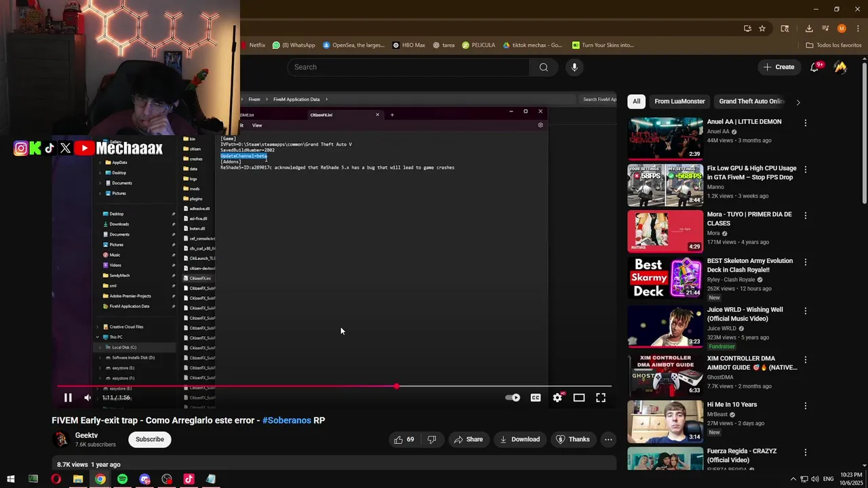Open Todos los favoritos folder

[833, 45]
